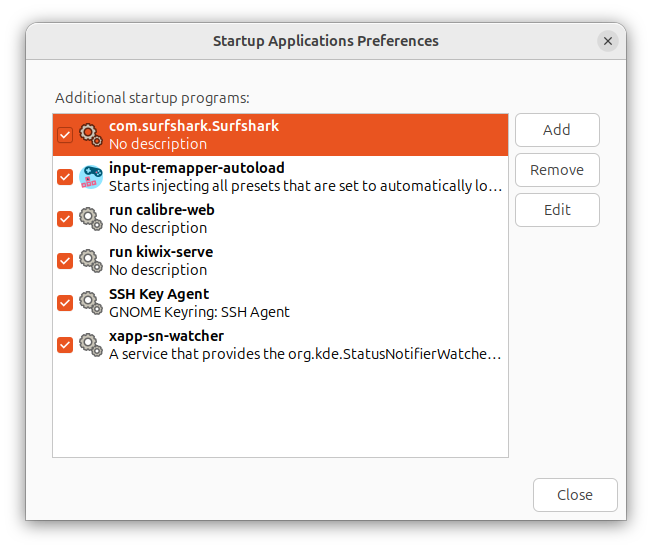This screenshot has height=549, width=652.
Task: Dismiss dialog using the title bar X
Action: [608, 41]
